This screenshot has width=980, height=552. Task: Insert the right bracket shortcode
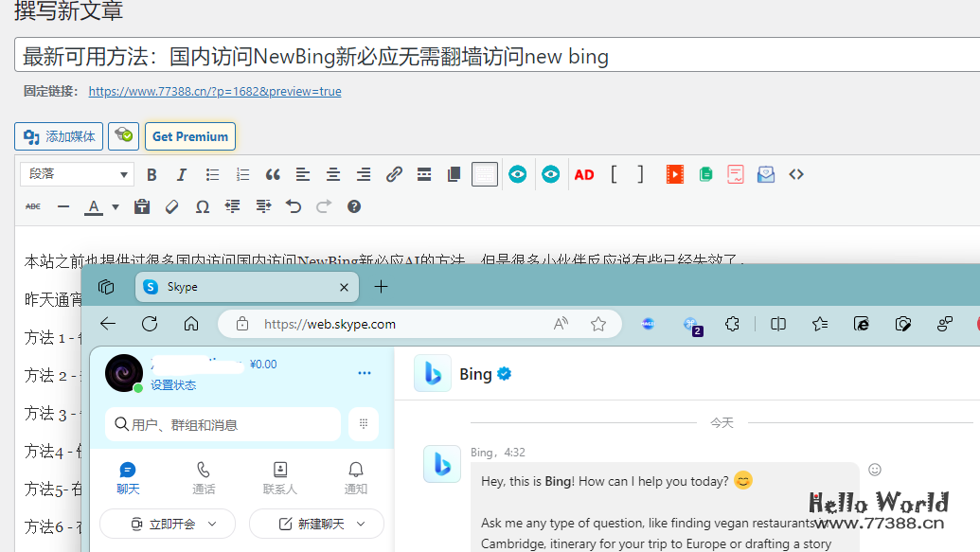pos(640,174)
